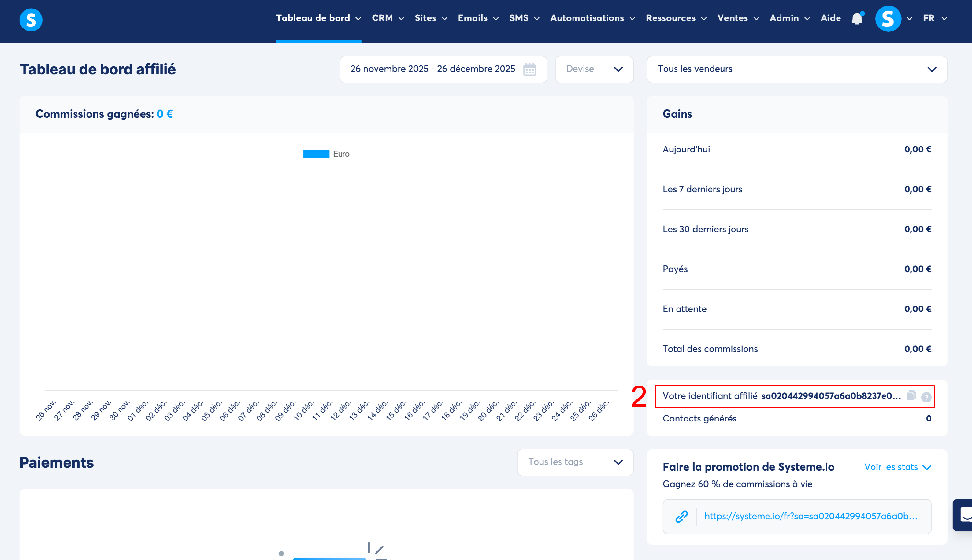
Task: Open the chat widget button
Action: (x=964, y=515)
